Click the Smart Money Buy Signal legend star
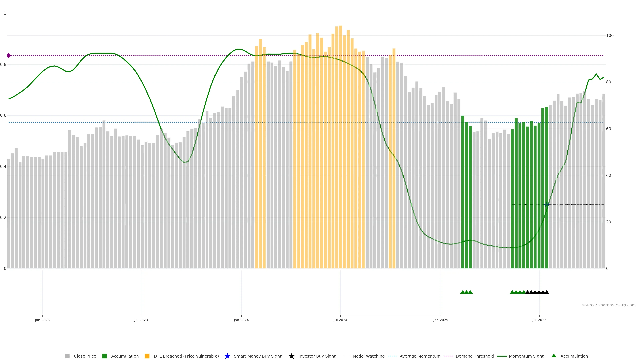Image resolution: width=644 pixels, height=362 pixels. [227, 356]
